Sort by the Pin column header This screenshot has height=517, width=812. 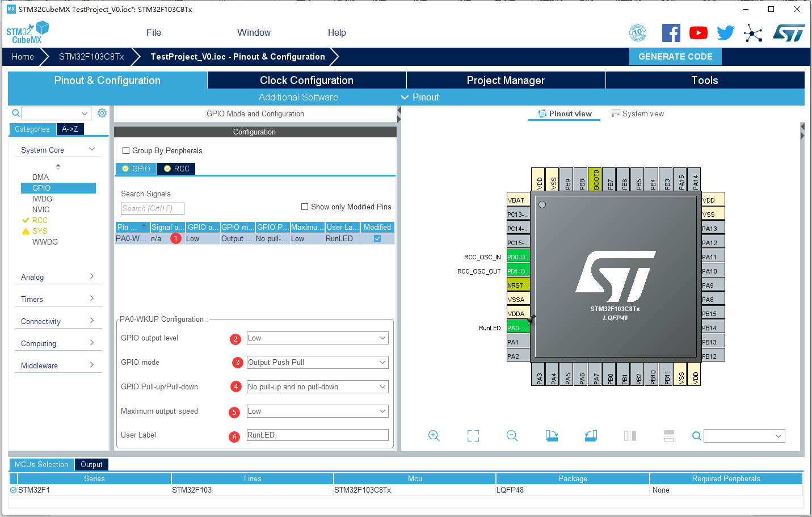pos(132,227)
